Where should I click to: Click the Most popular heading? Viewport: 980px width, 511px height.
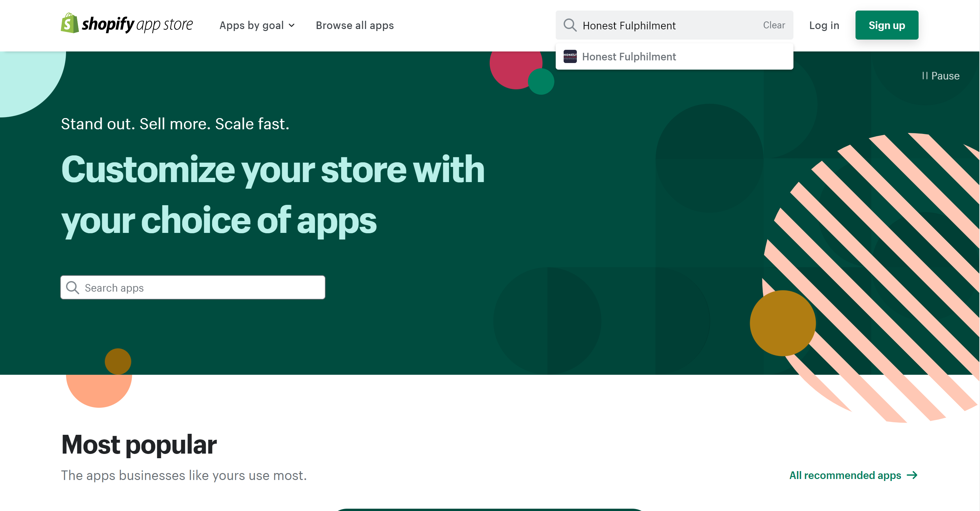point(139,444)
